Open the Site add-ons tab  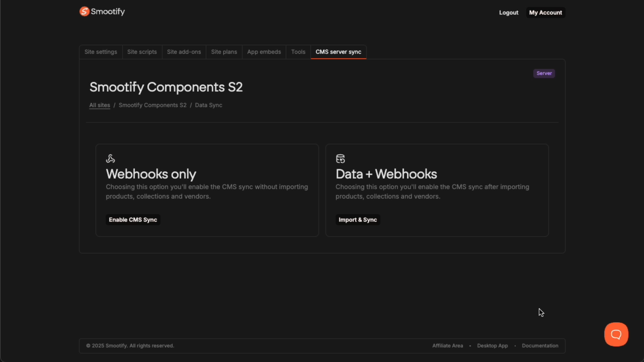184,52
